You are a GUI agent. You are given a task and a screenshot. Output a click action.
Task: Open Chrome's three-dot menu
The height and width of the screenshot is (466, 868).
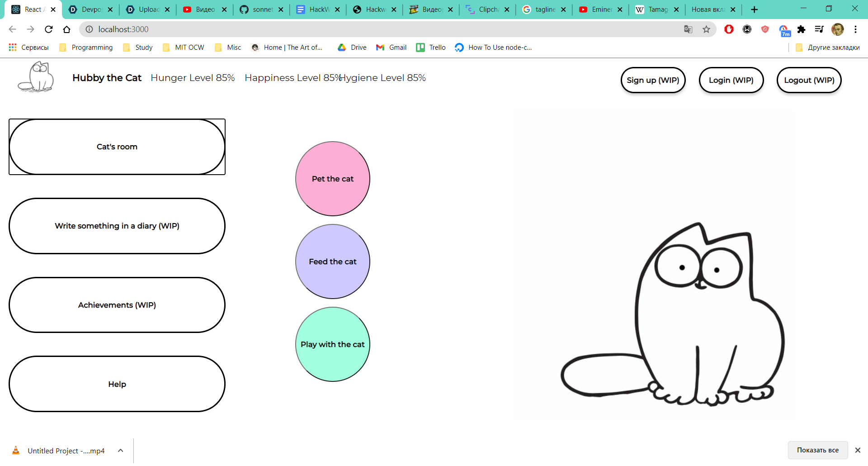point(855,29)
